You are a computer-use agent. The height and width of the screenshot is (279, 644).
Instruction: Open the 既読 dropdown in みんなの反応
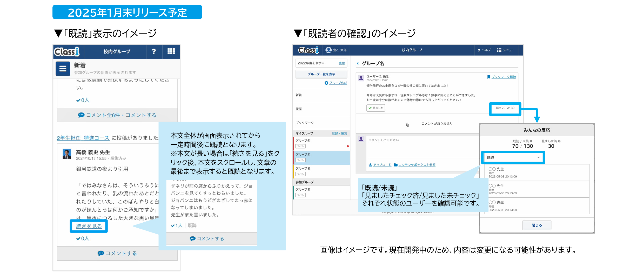coord(513,158)
